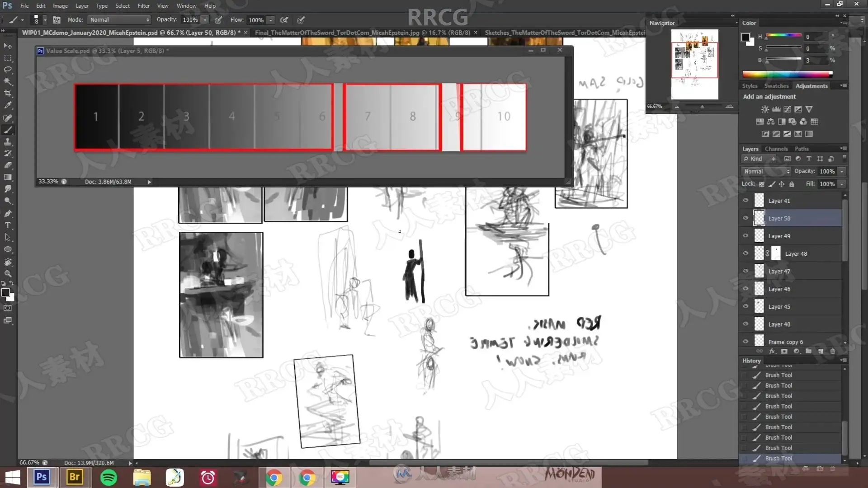The width and height of the screenshot is (868, 488).
Task: Switch to Final_TheMatterOfTheSword document tab
Action: point(363,33)
